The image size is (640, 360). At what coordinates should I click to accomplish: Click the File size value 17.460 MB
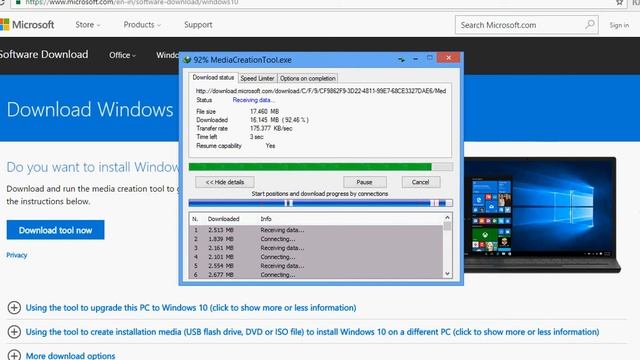264,111
